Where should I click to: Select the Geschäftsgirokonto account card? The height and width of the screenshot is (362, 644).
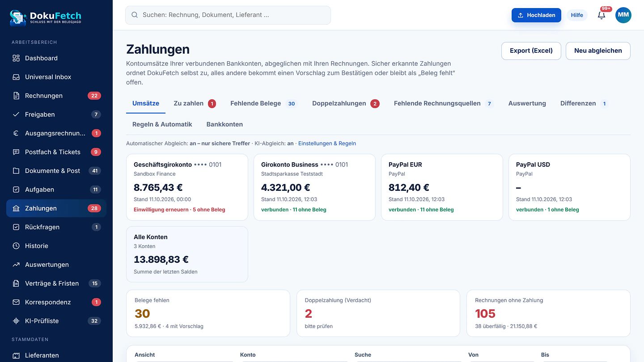[x=187, y=187]
